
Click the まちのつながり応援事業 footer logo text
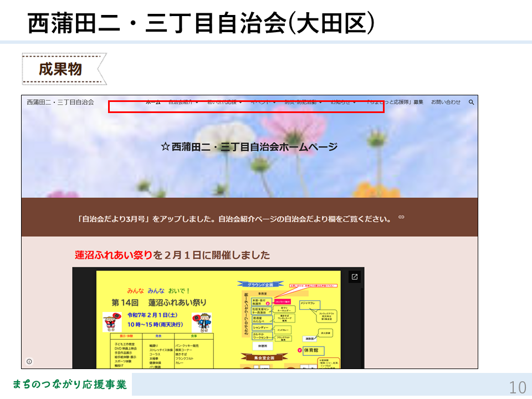(x=70, y=385)
